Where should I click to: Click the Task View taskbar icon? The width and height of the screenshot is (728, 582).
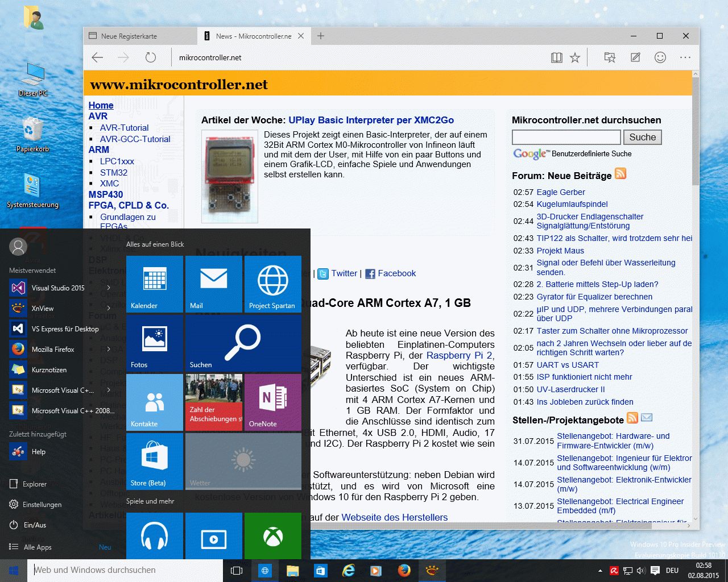[x=237, y=570]
